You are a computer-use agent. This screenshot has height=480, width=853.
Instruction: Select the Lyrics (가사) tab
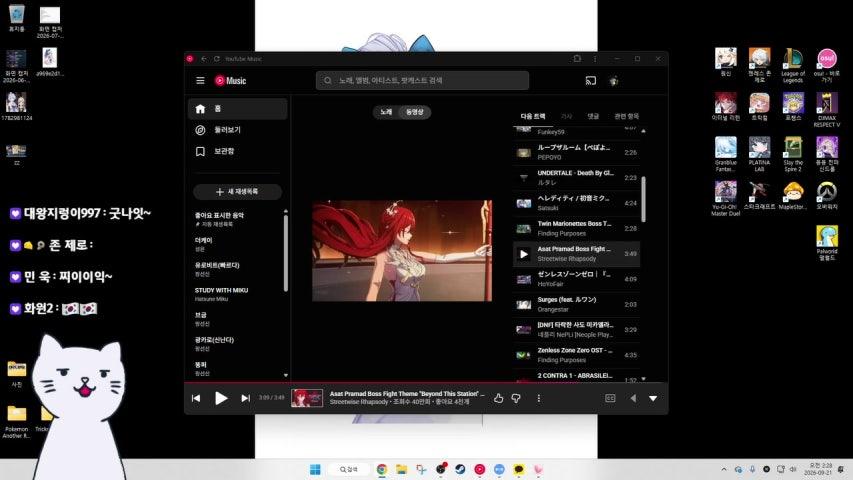click(566, 116)
